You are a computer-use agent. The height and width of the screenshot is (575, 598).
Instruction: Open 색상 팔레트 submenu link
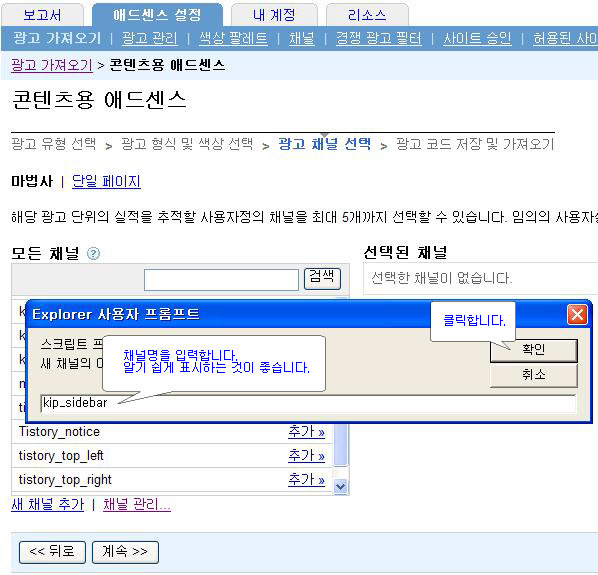(233, 38)
